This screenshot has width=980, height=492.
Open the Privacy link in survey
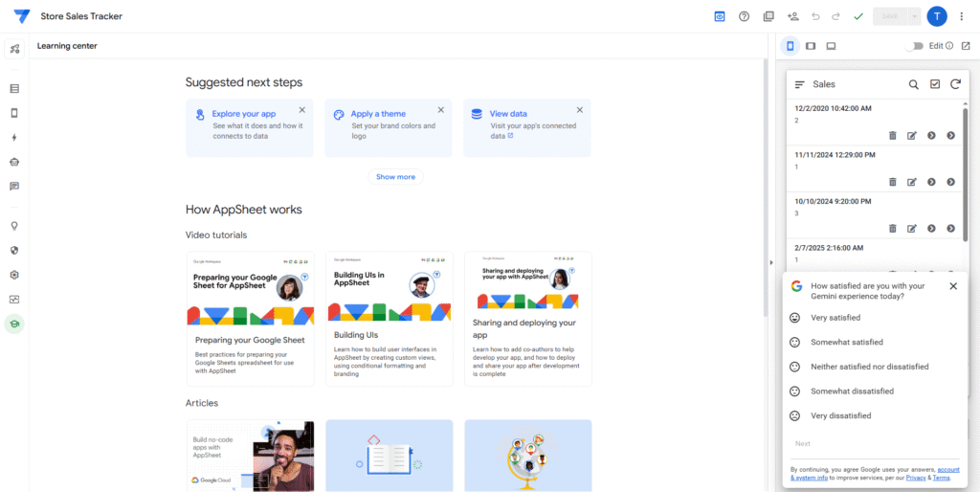tap(916, 478)
